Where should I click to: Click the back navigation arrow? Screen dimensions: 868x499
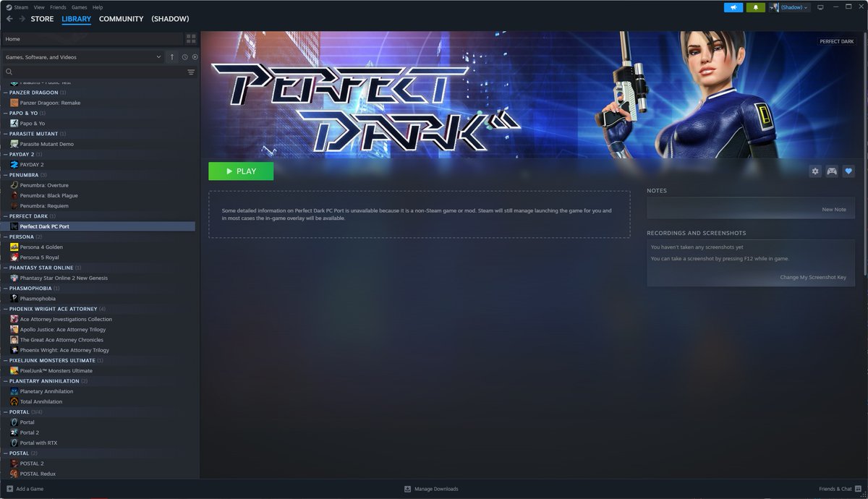point(9,19)
